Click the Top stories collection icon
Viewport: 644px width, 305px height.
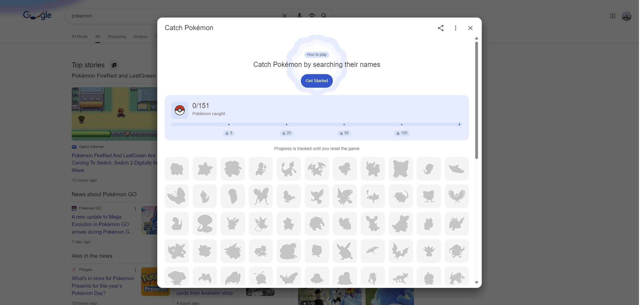(x=114, y=65)
